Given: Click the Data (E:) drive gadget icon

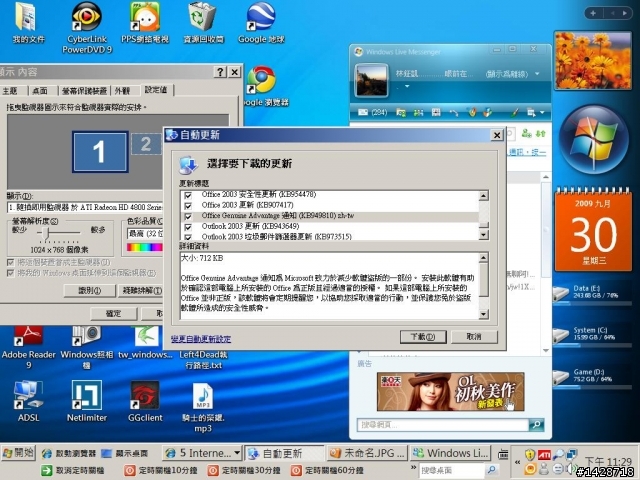Looking at the screenshot, I should 560,293.
